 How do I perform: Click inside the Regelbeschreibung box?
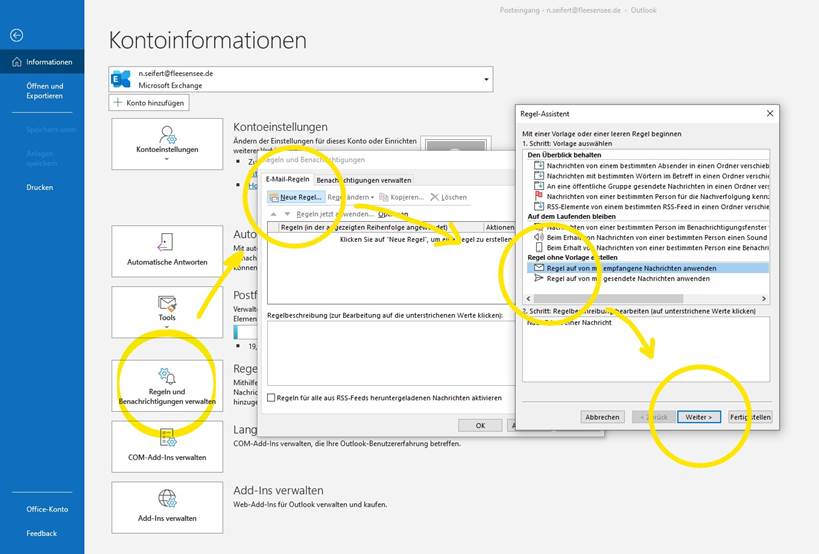coord(391,353)
